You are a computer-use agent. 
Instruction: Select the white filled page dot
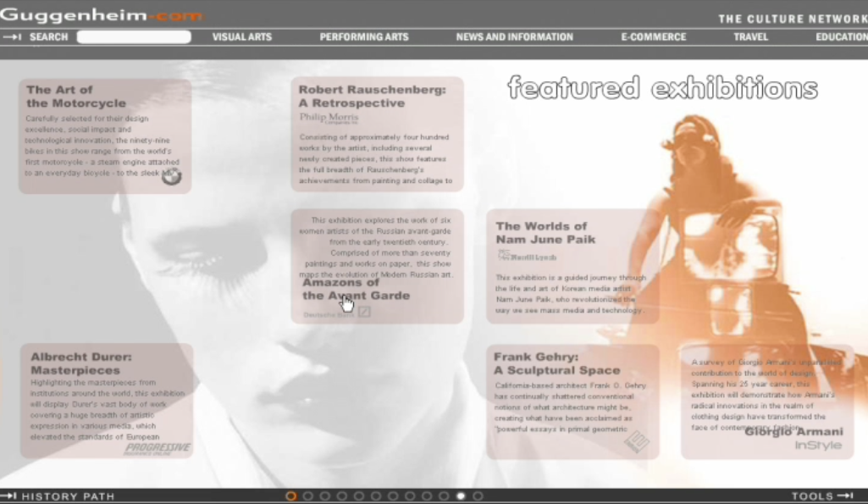click(461, 496)
